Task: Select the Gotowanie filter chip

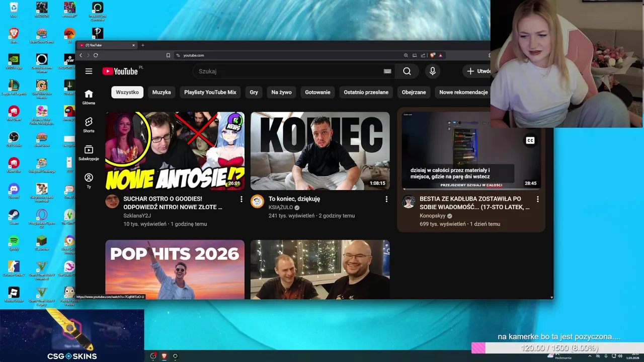Action: [317, 93]
